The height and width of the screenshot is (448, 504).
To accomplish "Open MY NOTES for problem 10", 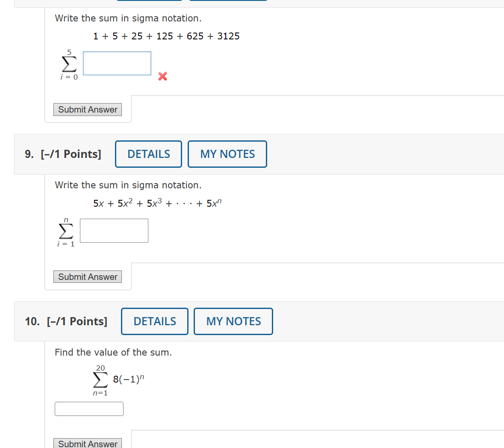I will (x=233, y=321).
